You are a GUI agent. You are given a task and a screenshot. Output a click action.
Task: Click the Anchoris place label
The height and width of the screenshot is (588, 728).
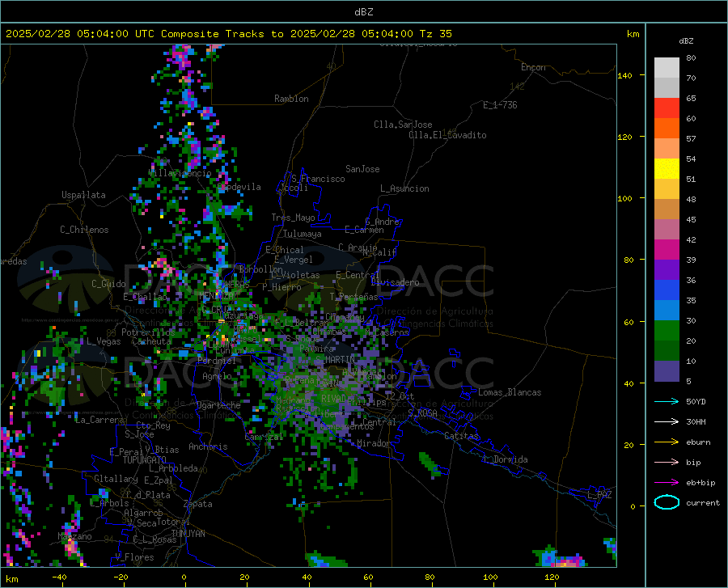tap(208, 446)
